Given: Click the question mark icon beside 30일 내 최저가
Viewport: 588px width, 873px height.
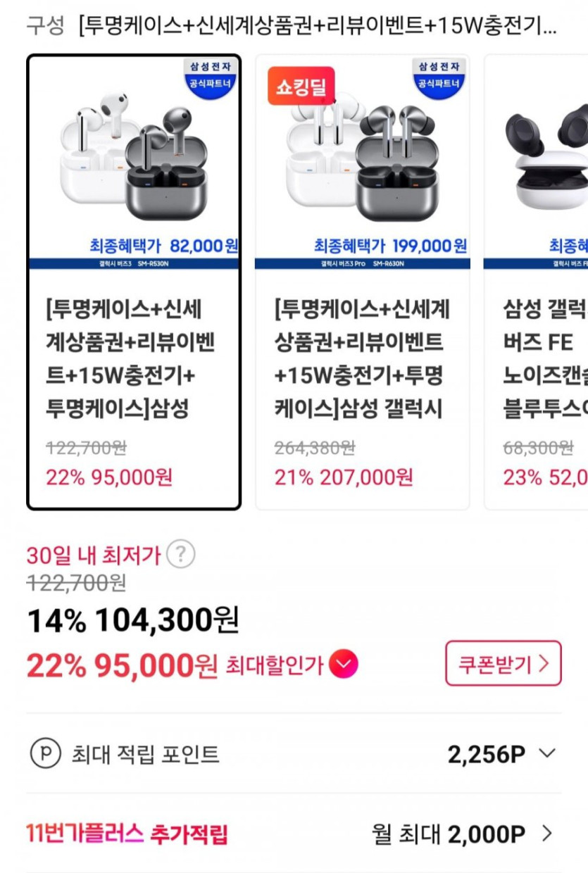Looking at the screenshot, I should tap(180, 555).
